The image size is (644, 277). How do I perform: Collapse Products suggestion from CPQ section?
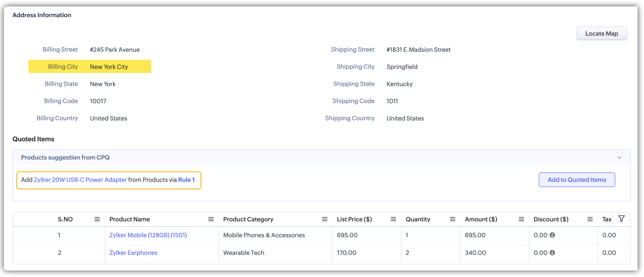point(619,157)
